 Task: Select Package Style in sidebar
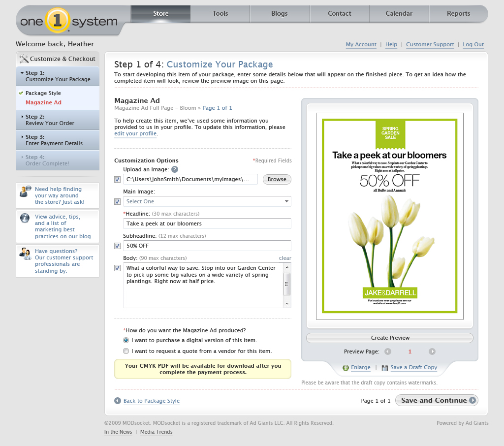(x=43, y=93)
